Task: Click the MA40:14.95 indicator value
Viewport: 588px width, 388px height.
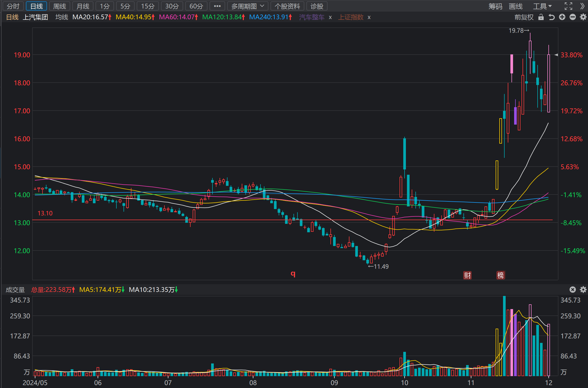Action: pos(135,17)
